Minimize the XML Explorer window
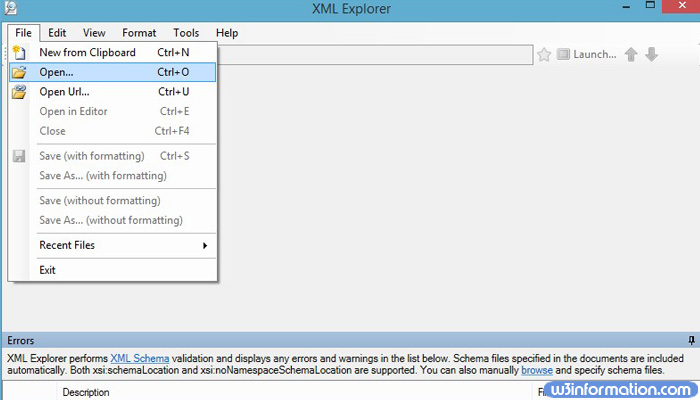The width and height of the screenshot is (700, 400). (x=626, y=7)
